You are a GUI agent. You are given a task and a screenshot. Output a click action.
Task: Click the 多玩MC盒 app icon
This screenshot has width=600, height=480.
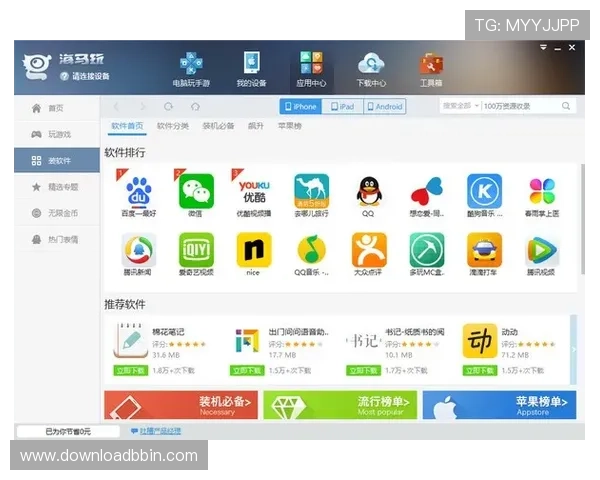pos(427,250)
